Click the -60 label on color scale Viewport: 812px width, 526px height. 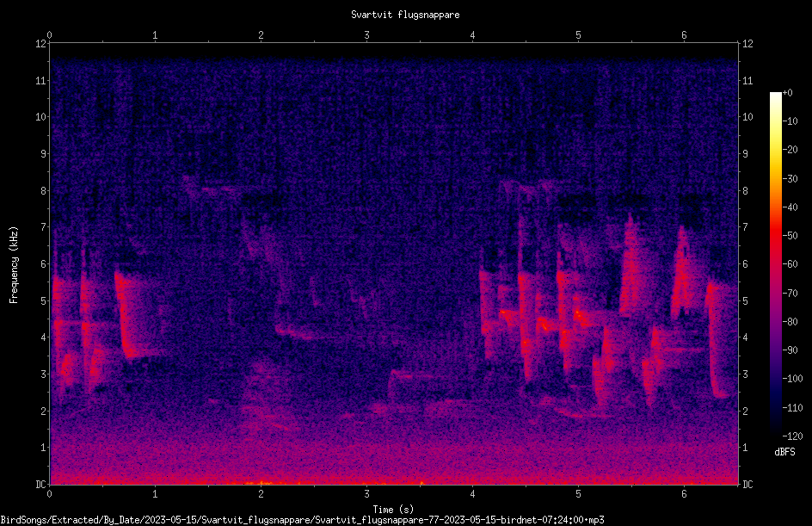click(x=790, y=263)
